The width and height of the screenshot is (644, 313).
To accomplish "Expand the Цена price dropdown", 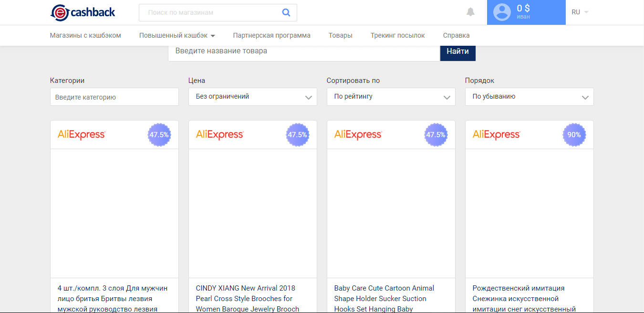I will pos(252,97).
